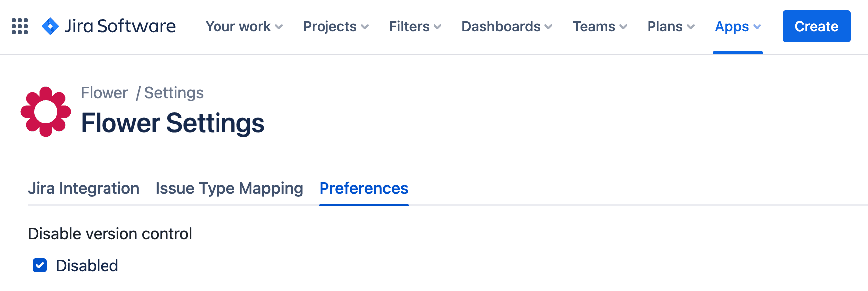Open the Projects dropdown
The height and width of the screenshot is (291, 868).
335,26
